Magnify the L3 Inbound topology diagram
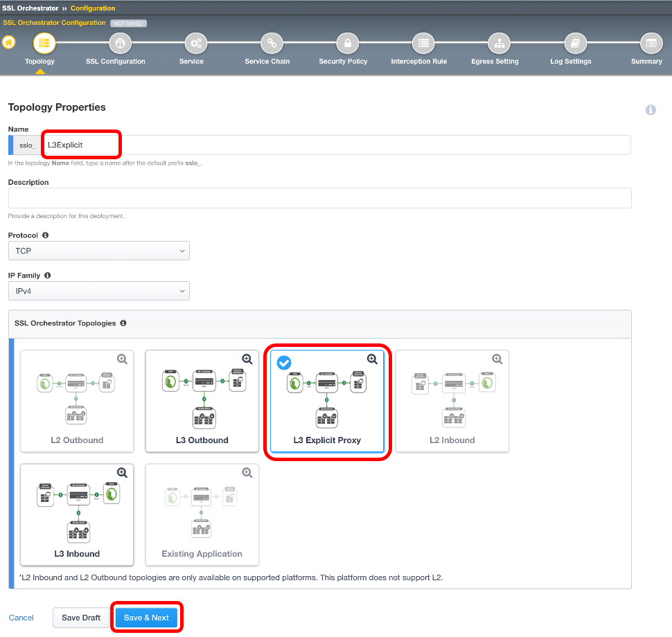 click(122, 472)
